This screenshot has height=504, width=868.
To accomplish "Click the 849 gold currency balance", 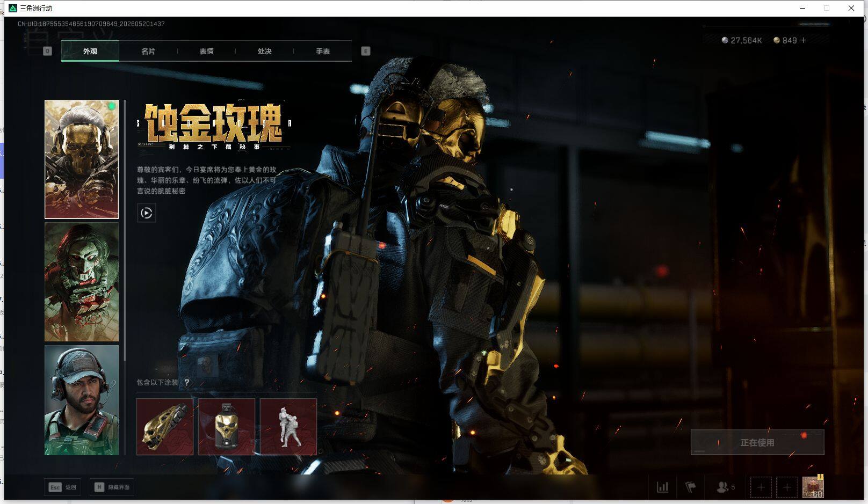I will [785, 40].
